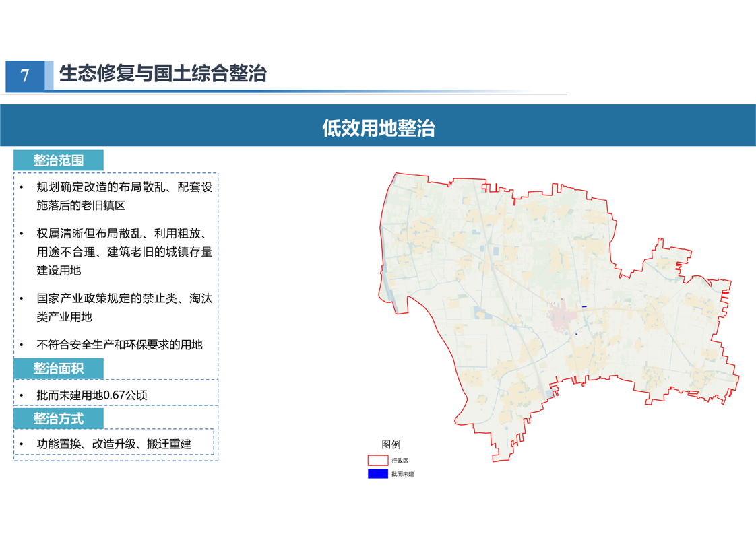The height and width of the screenshot is (534, 756).
Task: Click the 图例 legend title
Action: 391,444
